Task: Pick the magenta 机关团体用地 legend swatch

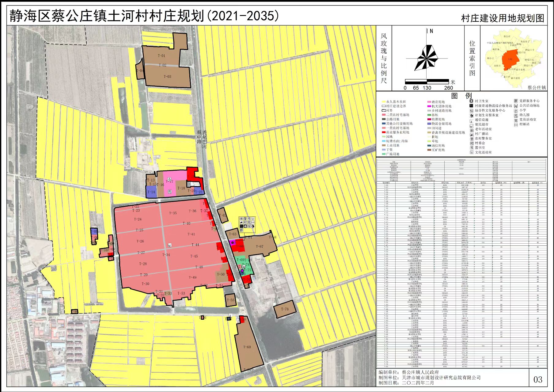Action: click(x=429, y=106)
